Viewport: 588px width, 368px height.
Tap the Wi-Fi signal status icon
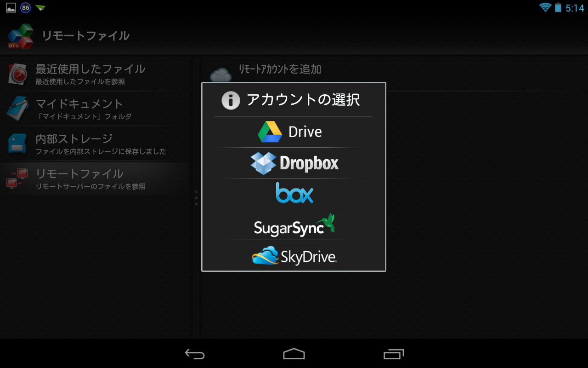pos(545,7)
